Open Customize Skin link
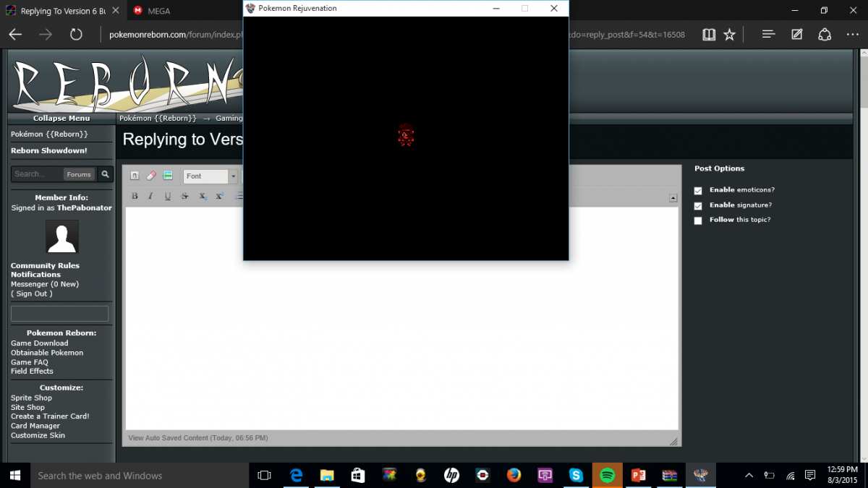Screen dimensions: 868x488 click(38, 435)
